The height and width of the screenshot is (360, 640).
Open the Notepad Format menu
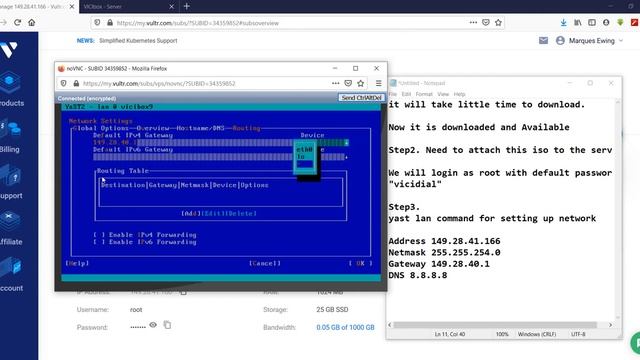(424, 94)
